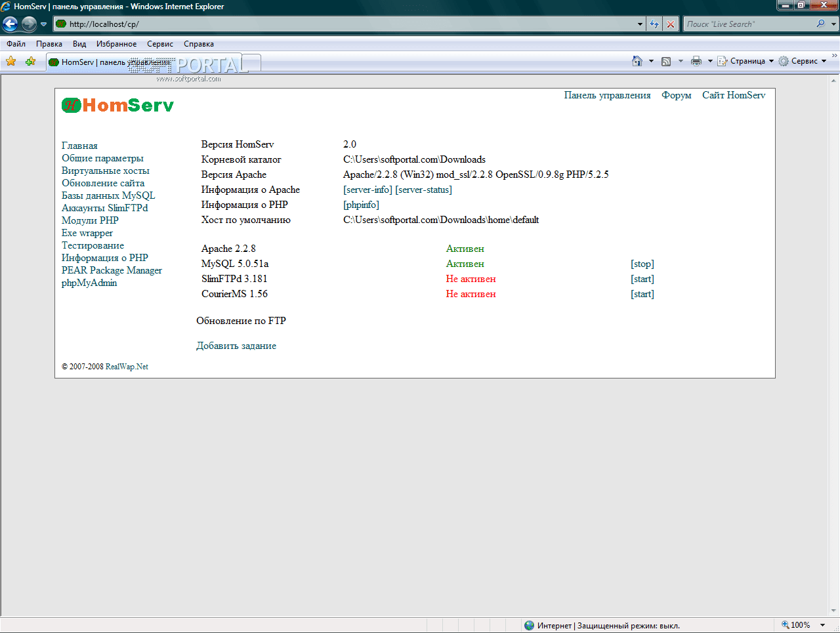Click [stop] for MySQL 5.0.51a

coord(642,264)
